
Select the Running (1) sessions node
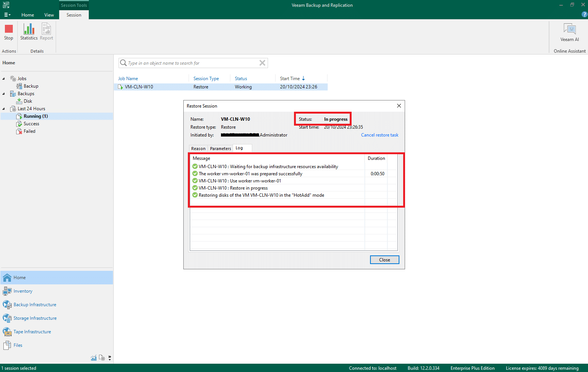57,116
